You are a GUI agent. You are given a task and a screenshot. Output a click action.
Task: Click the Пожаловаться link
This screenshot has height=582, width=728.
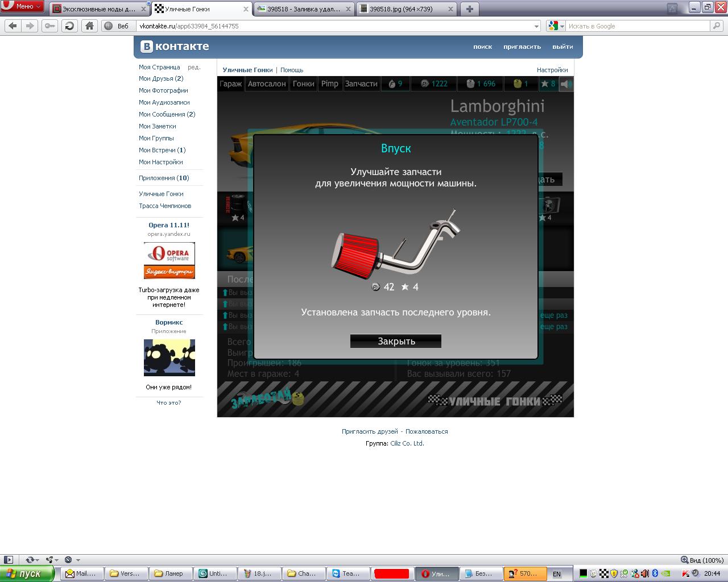tap(427, 431)
